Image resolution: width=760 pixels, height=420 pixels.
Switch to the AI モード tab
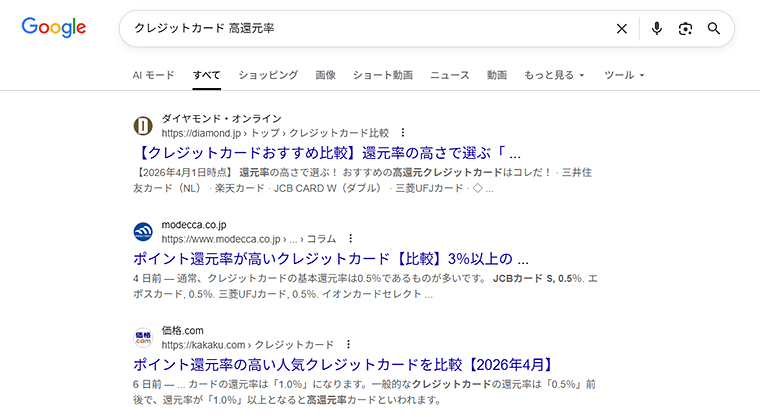153,75
